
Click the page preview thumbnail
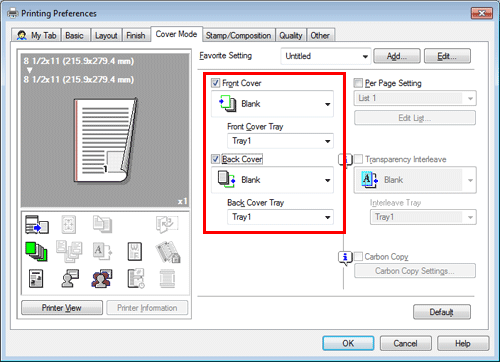click(106, 140)
